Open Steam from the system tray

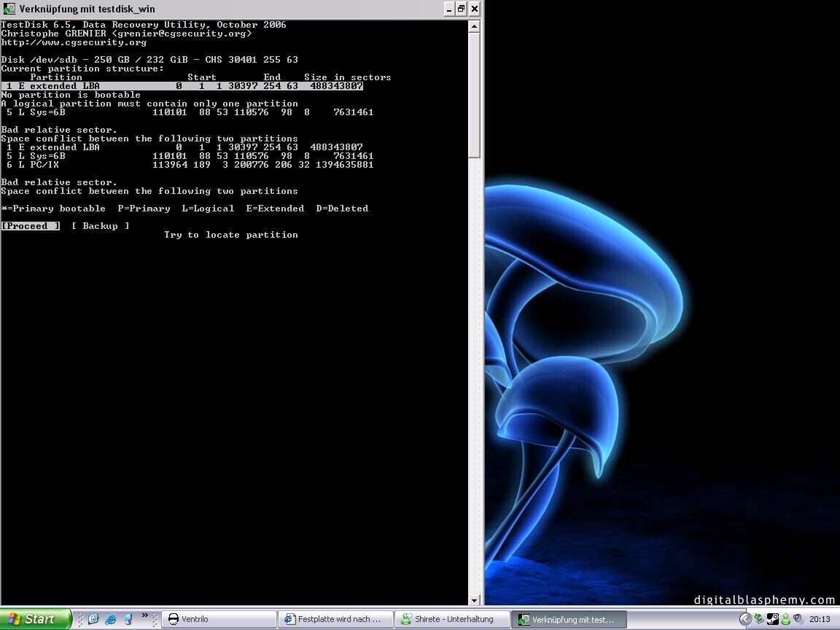coord(772,619)
